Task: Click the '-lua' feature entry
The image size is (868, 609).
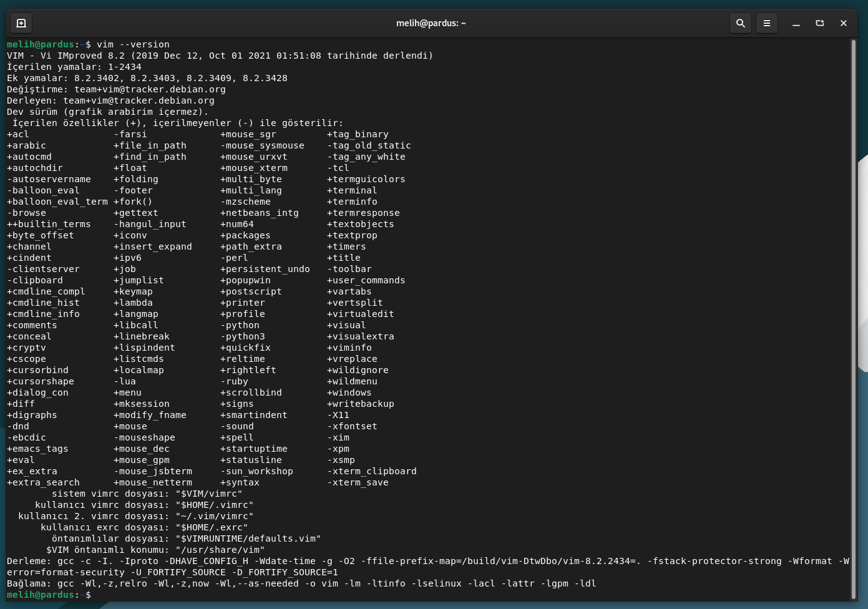Action: click(125, 381)
